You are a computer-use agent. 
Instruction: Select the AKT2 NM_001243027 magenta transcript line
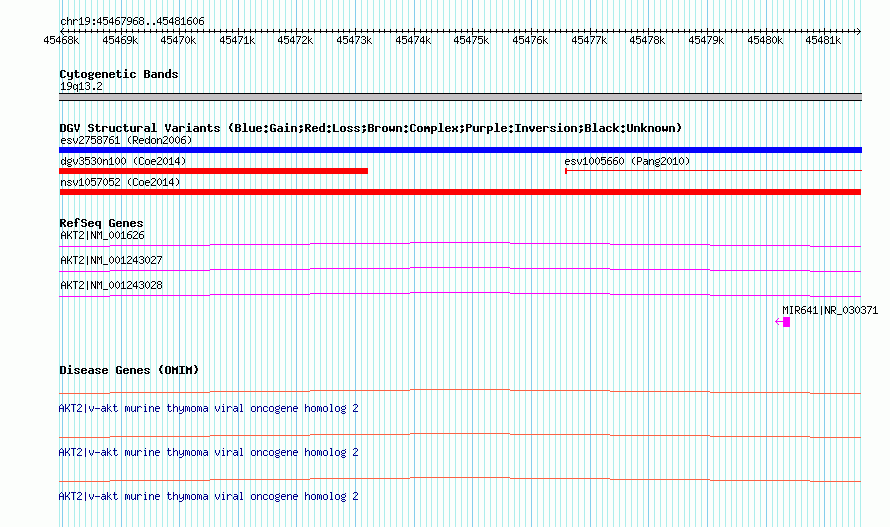coord(460,269)
